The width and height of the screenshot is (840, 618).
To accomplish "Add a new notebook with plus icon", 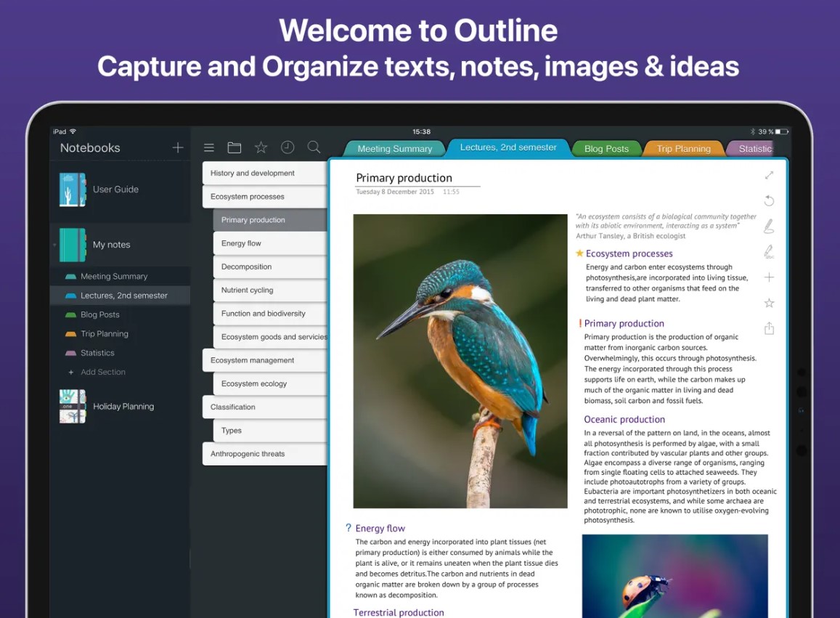I will pos(178,147).
